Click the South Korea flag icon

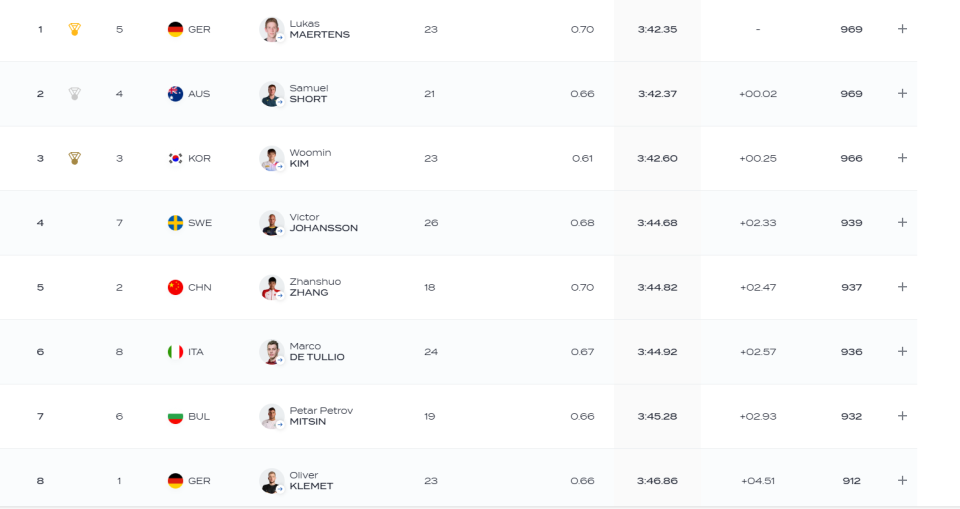175,158
